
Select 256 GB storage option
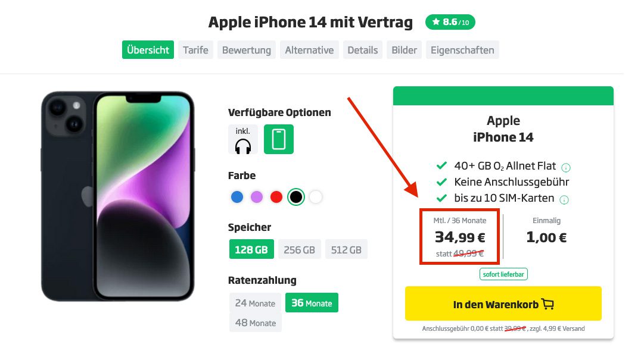[300, 249]
